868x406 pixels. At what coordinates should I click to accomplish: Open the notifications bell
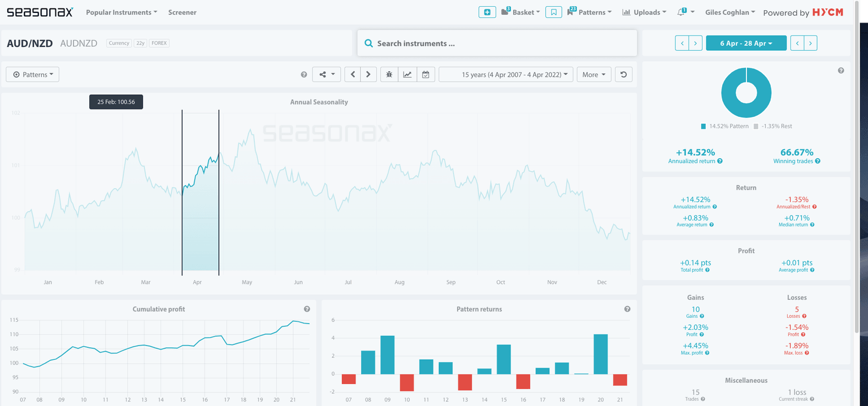[x=681, y=12]
